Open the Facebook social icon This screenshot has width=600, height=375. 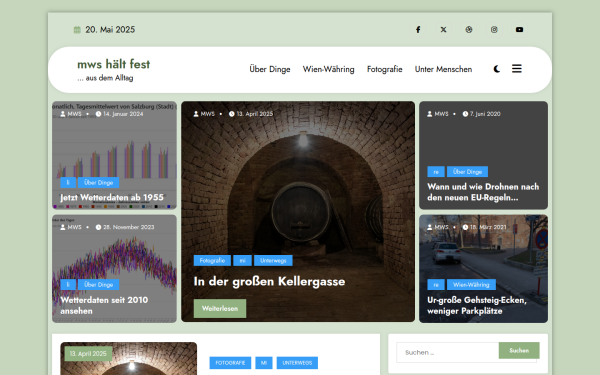point(418,29)
